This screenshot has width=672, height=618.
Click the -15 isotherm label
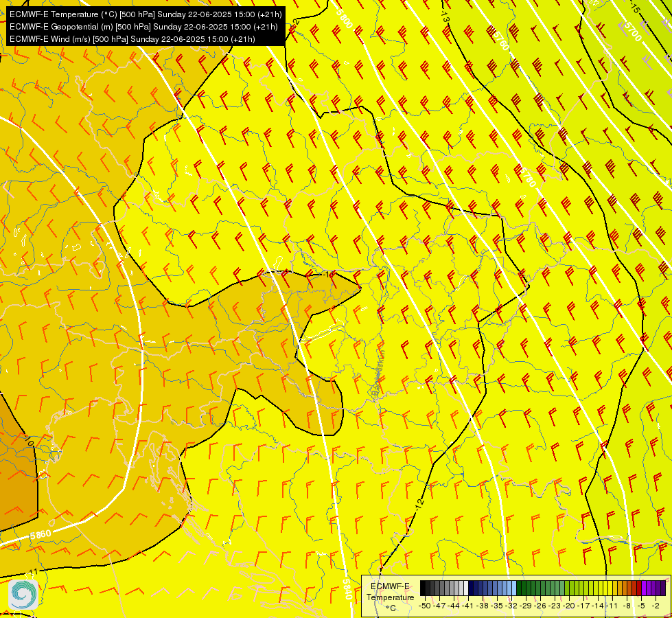[x=636, y=8]
